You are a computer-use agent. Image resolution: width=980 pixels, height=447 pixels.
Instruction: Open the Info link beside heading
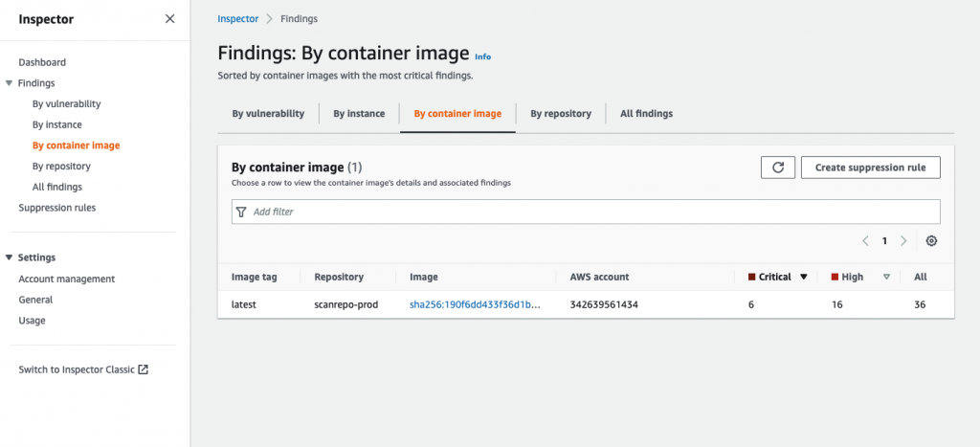point(482,56)
